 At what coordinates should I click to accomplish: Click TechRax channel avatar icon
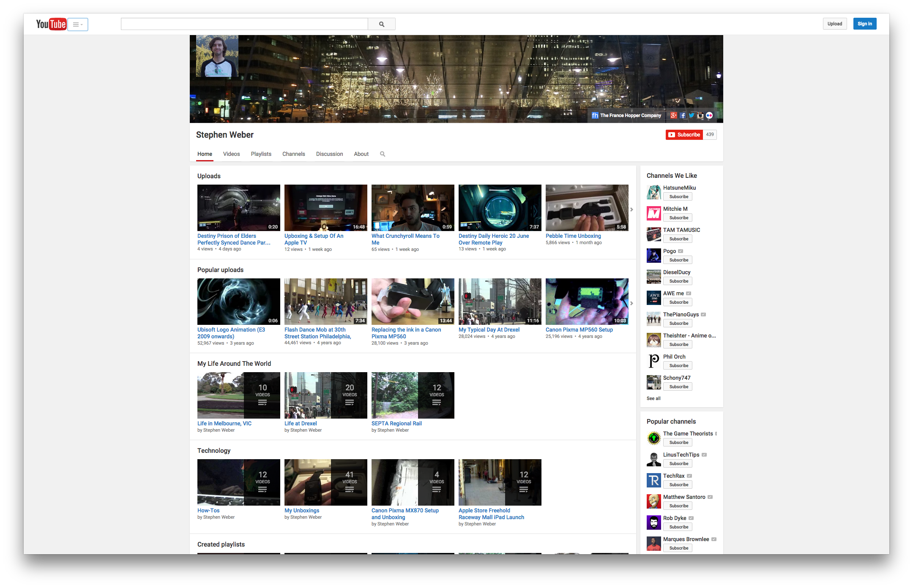653,480
